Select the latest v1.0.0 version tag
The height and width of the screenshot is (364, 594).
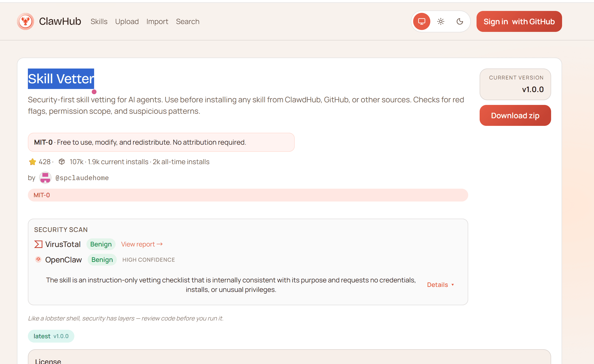(x=51, y=336)
